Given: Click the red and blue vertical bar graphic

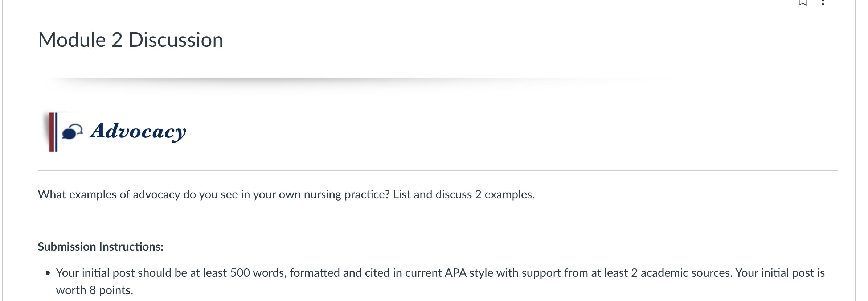Looking at the screenshot, I should tap(53, 132).
